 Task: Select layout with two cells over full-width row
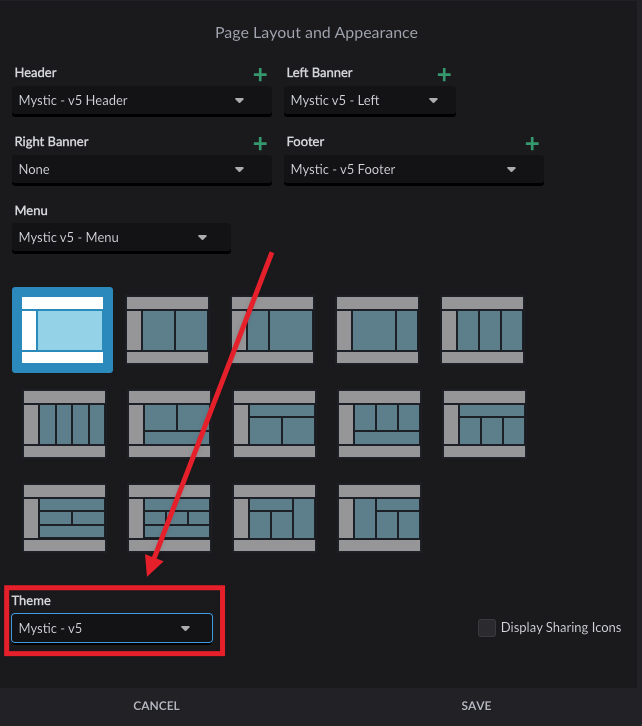click(169, 424)
